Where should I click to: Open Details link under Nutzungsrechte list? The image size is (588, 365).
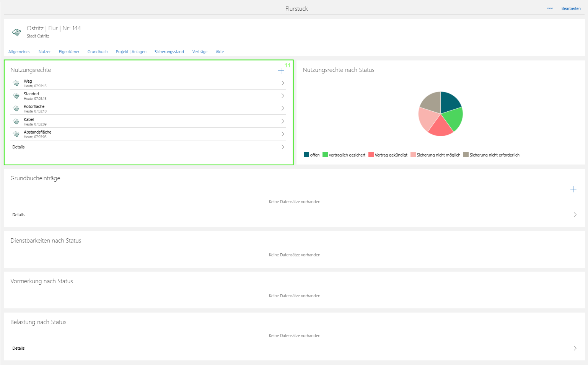pyautogui.click(x=18, y=147)
